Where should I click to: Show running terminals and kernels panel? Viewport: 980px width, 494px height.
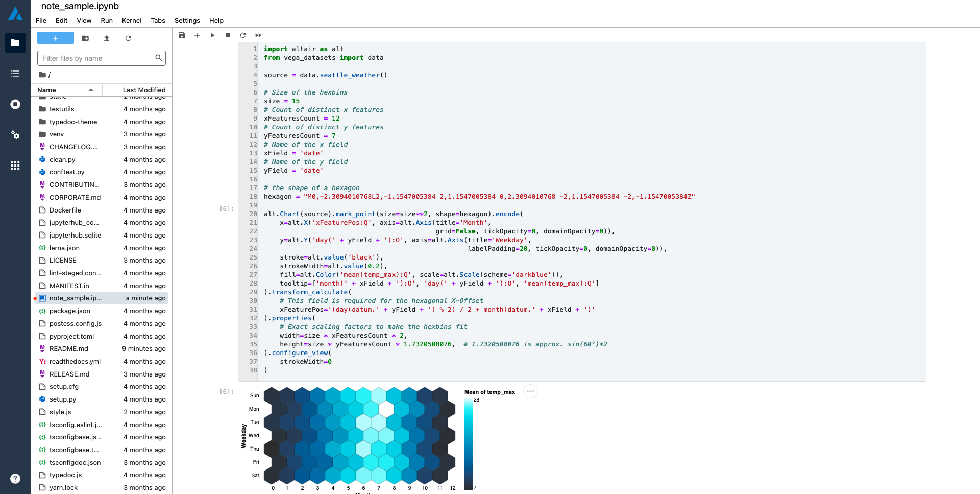coord(15,104)
